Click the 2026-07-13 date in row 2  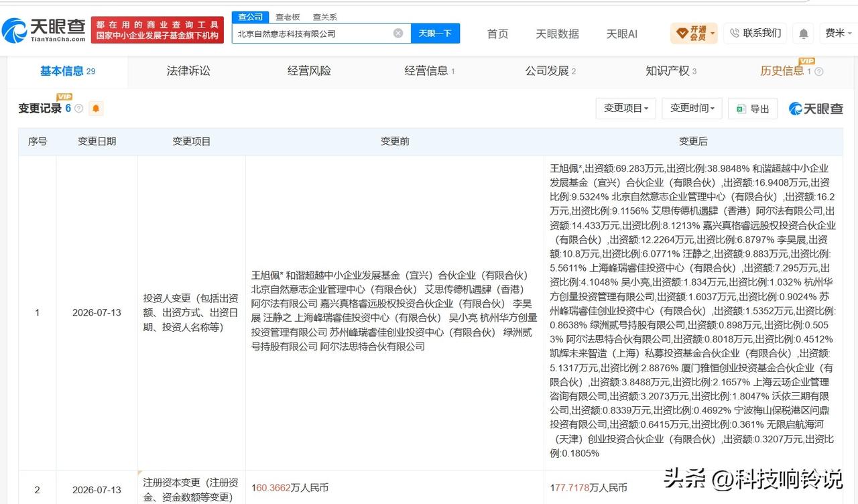click(x=97, y=490)
